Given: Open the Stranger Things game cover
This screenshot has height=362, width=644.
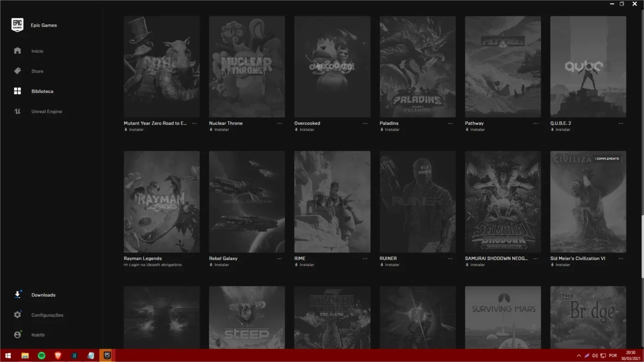Looking at the screenshot, I should click(332, 317).
